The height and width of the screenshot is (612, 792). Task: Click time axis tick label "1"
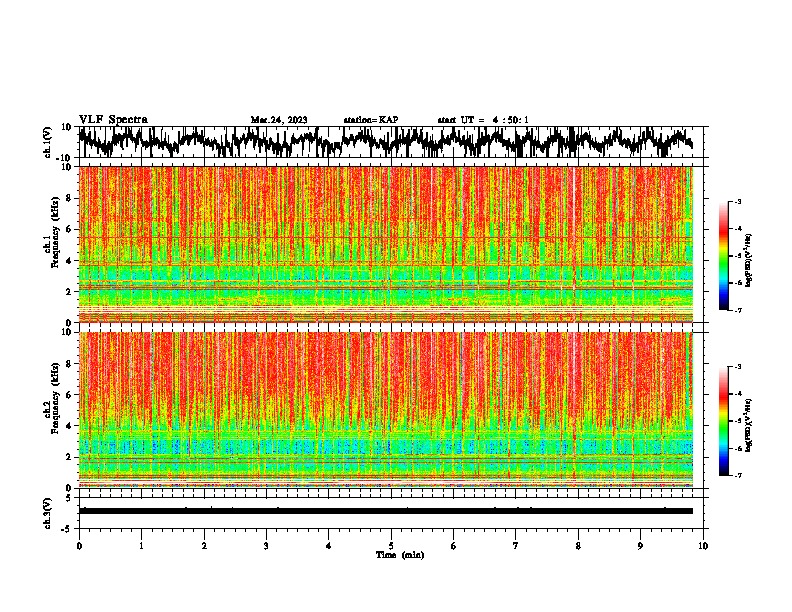click(x=141, y=546)
